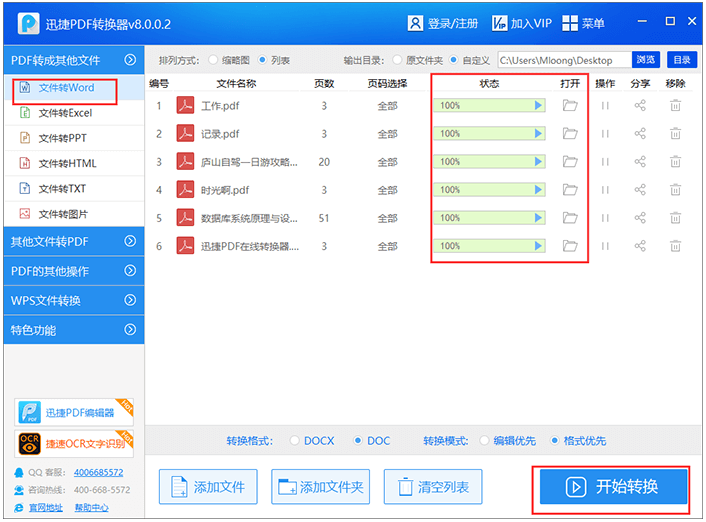Open output folder for 庐山自驾一日游攻略 row
This screenshot has height=522, width=706.
pyautogui.click(x=570, y=162)
